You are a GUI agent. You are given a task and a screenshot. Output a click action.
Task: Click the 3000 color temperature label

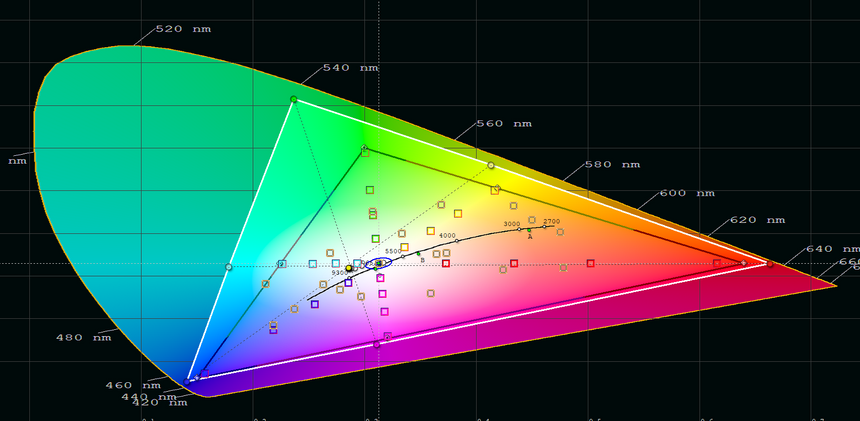tap(512, 224)
